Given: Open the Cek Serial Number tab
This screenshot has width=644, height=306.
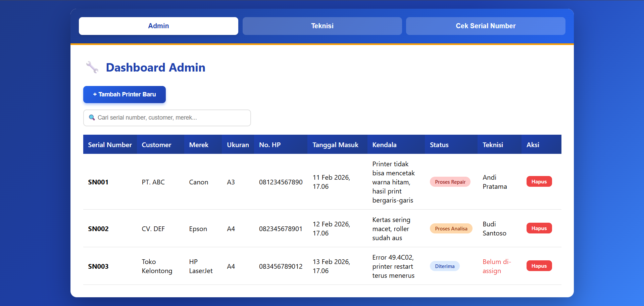Looking at the screenshot, I should coord(485,26).
